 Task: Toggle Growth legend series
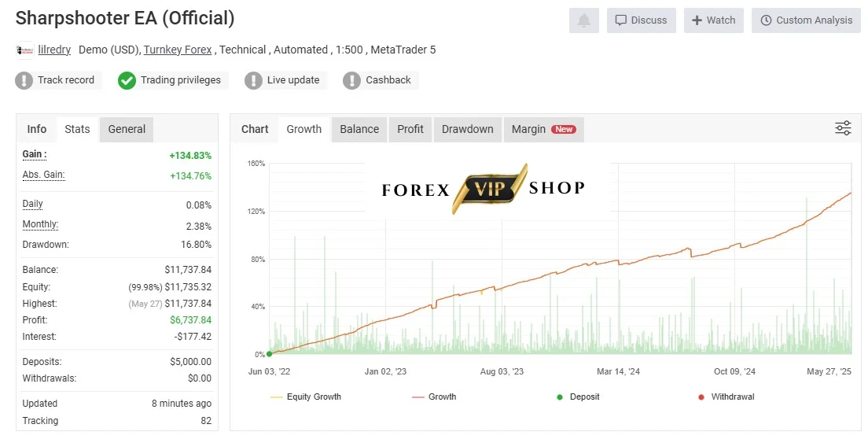point(434,397)
